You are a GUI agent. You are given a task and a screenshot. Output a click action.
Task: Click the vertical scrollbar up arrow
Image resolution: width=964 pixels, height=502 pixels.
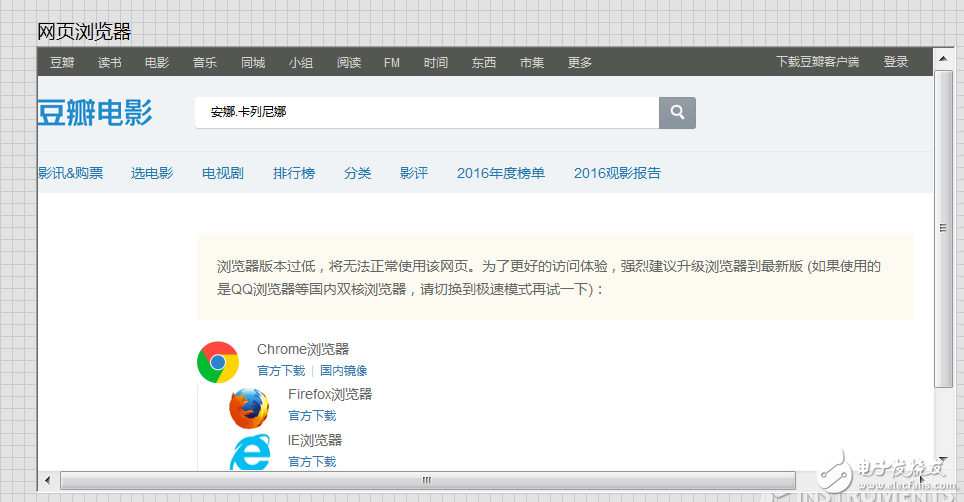[942, 58]
